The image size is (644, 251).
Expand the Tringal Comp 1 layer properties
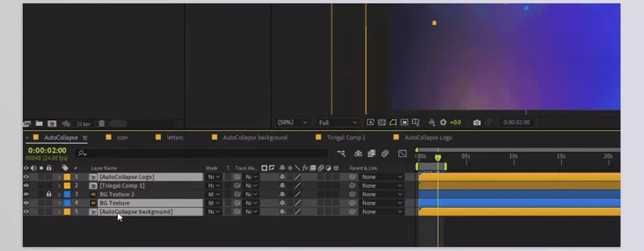(x=59, y=186)
